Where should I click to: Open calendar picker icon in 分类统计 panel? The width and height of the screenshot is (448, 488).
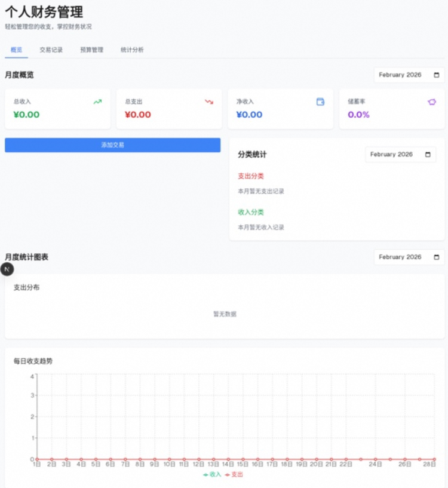pyautogui.click(x=428, y=155)
